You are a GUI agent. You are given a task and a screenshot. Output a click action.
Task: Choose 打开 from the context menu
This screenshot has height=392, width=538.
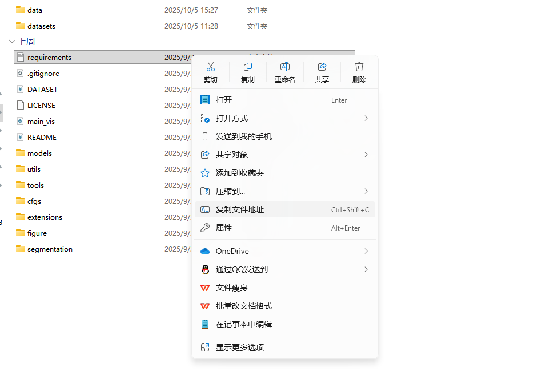click(285, 100)
